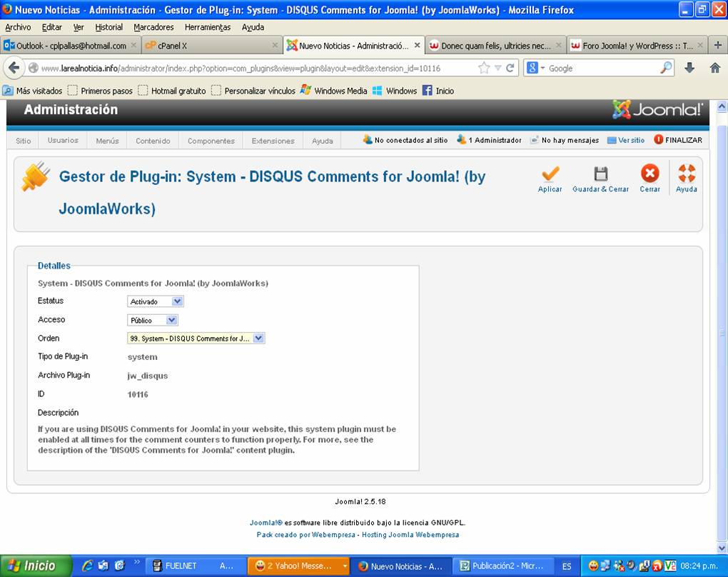Open the Usuarios menu
This screenshot has height=577, width=728.
click(x=63, y=140)
